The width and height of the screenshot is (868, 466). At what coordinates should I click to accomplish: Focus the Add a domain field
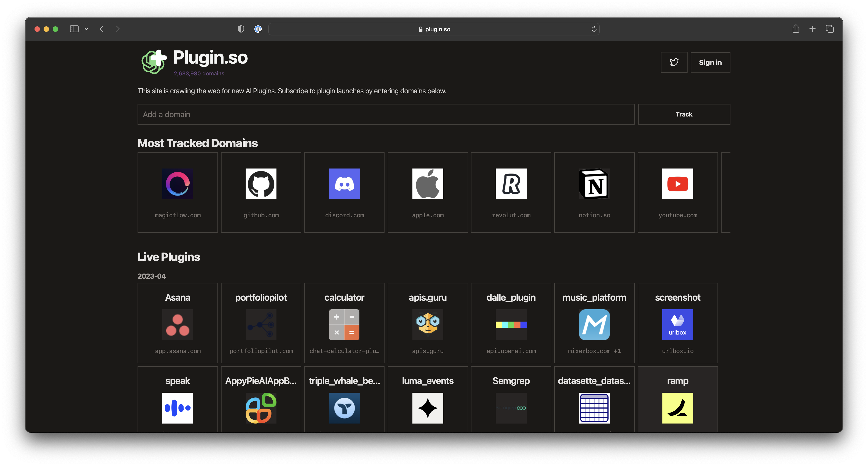pyautogui.click(x=386, y=114)
